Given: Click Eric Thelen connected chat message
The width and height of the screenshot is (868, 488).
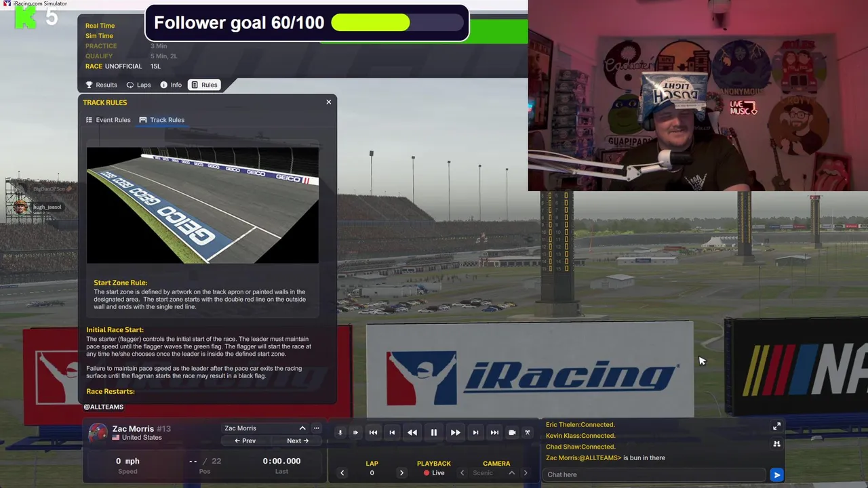Looking at the screenshot, I should (580, 425).
